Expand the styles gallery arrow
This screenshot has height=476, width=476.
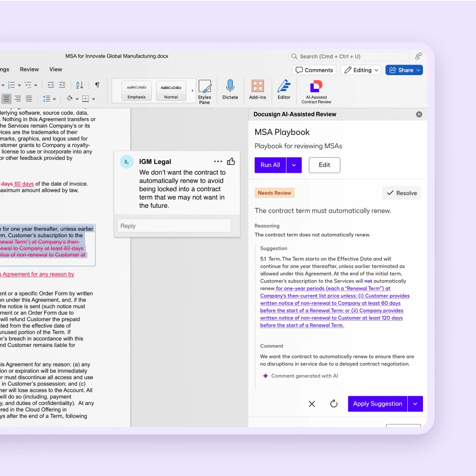[192, 90]
